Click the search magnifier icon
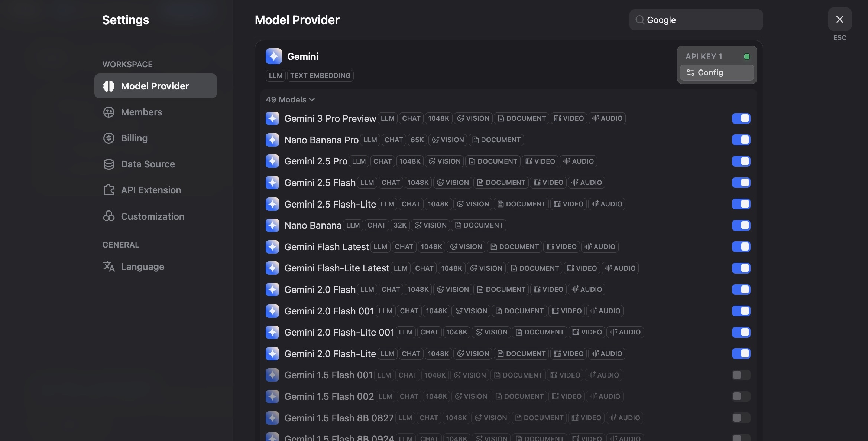 [639, 20]
